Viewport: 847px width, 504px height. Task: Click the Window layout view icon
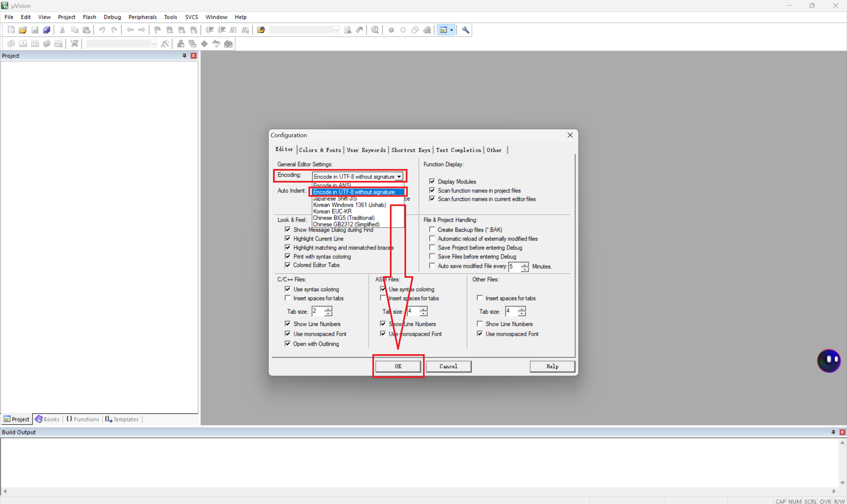[x=444, y=30]
